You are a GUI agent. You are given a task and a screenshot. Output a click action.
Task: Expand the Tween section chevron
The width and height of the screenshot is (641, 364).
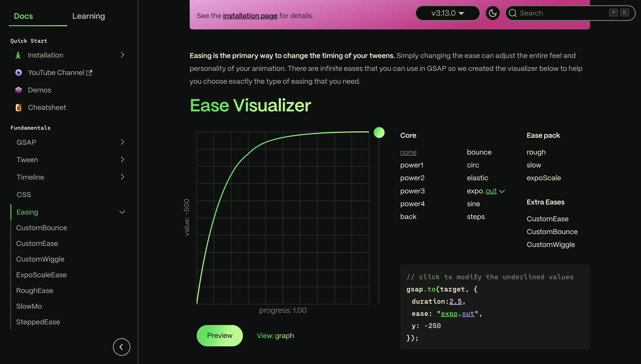(122, 160)
